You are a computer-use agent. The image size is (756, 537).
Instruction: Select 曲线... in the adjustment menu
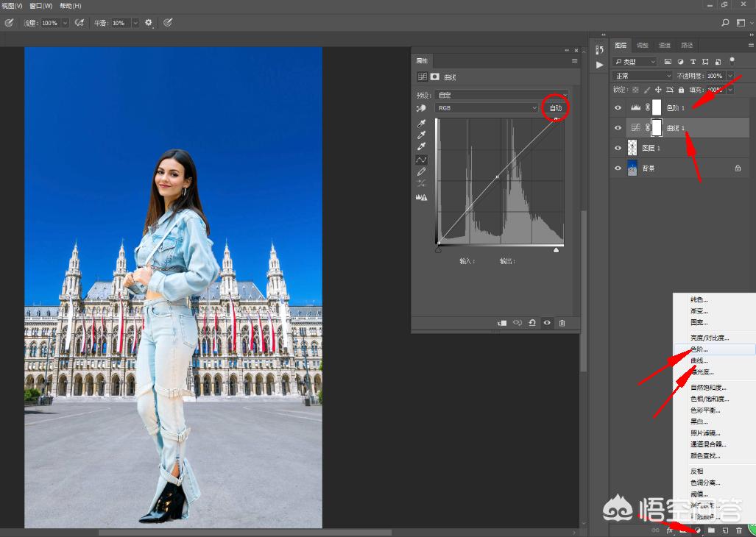tap(699, 360)
